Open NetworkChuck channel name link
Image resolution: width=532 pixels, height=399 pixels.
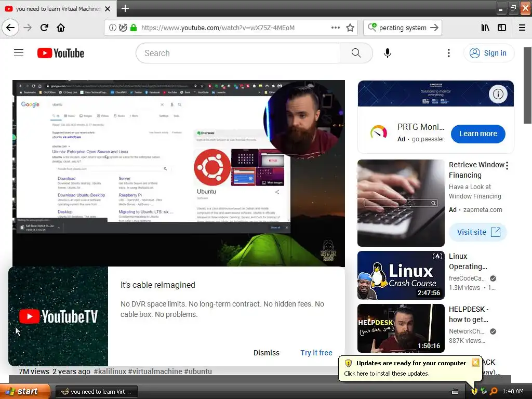(467, 331)
